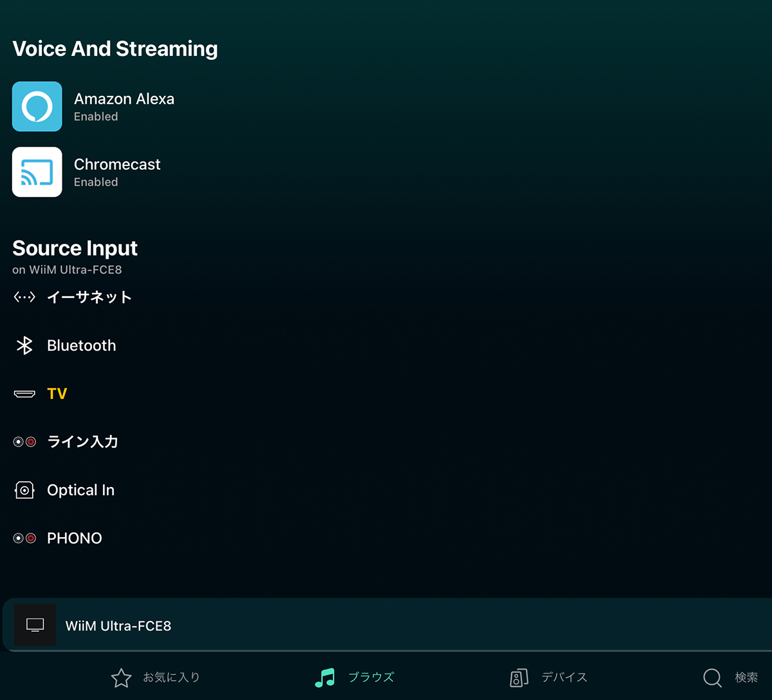Viewport: 772px width, 700px height.
Task: Select the Bluetooth source input
Action: 82,345
